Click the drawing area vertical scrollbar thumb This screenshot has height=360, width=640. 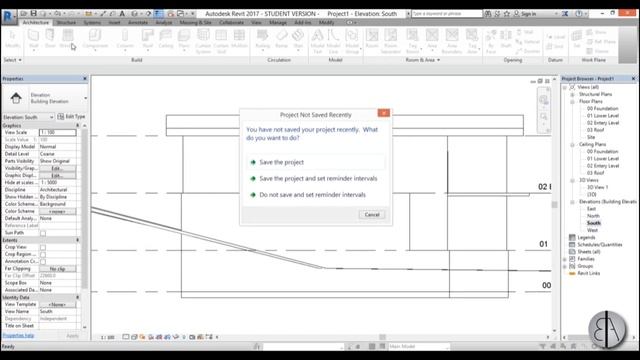(x=554, y=204)
